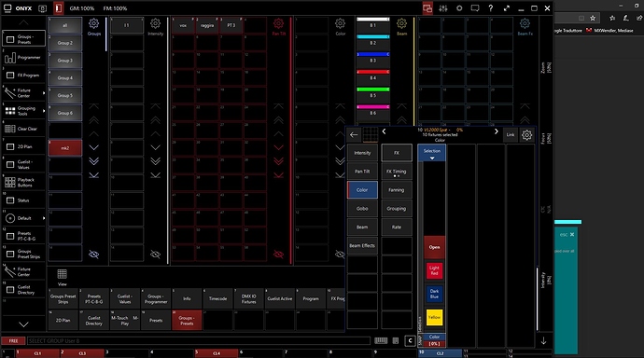Select the Fanning tab

click(x=397, y=190)
